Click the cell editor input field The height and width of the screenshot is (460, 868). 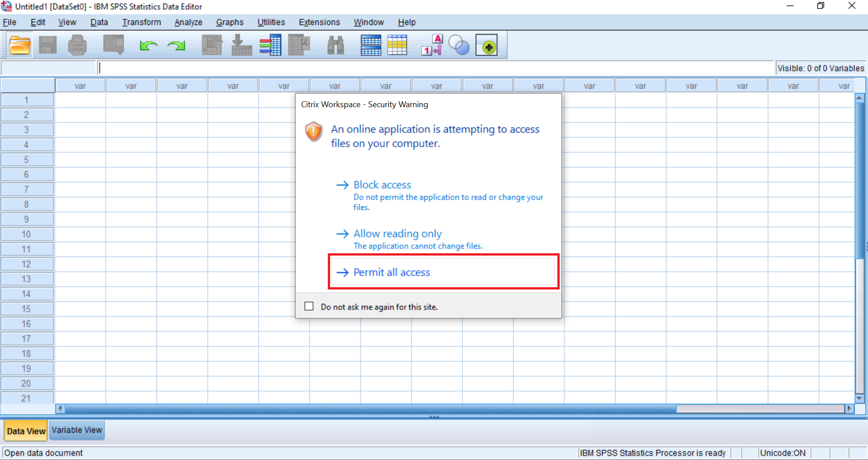click(x=436, y=68)
